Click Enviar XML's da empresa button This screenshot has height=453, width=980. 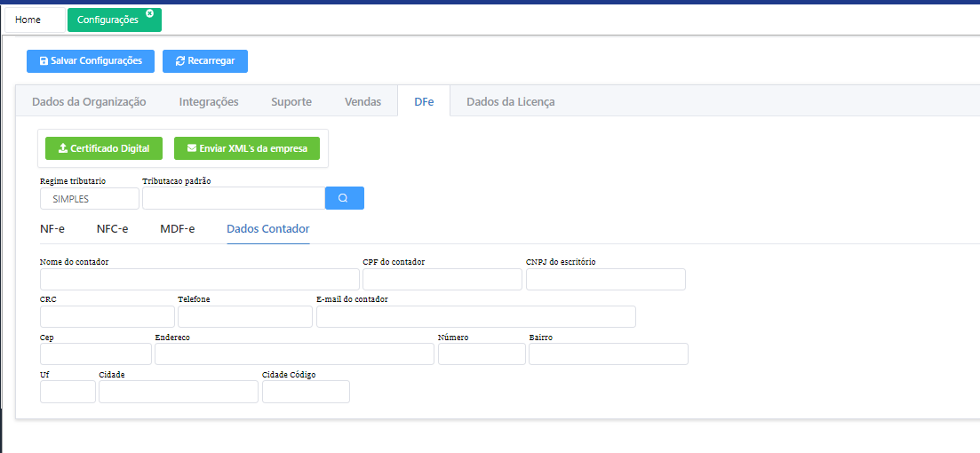[246, 148]
